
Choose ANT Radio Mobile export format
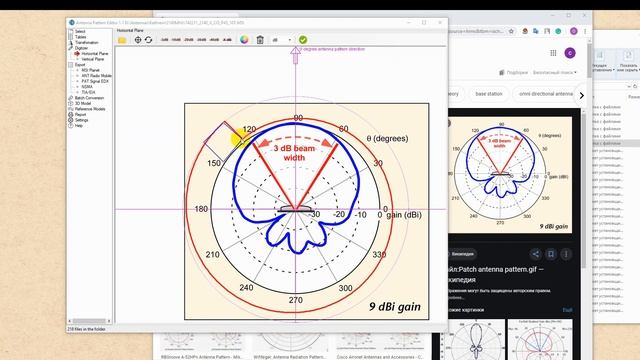pyautogui.click(x=96, y=76)
